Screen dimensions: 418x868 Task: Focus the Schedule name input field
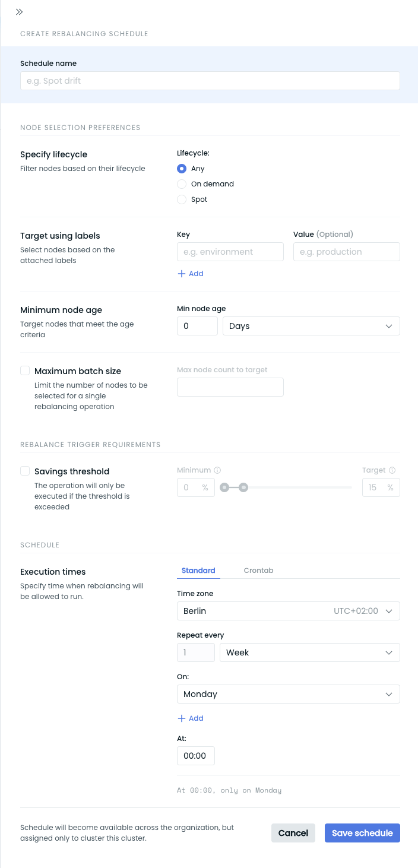click(210, 81)
